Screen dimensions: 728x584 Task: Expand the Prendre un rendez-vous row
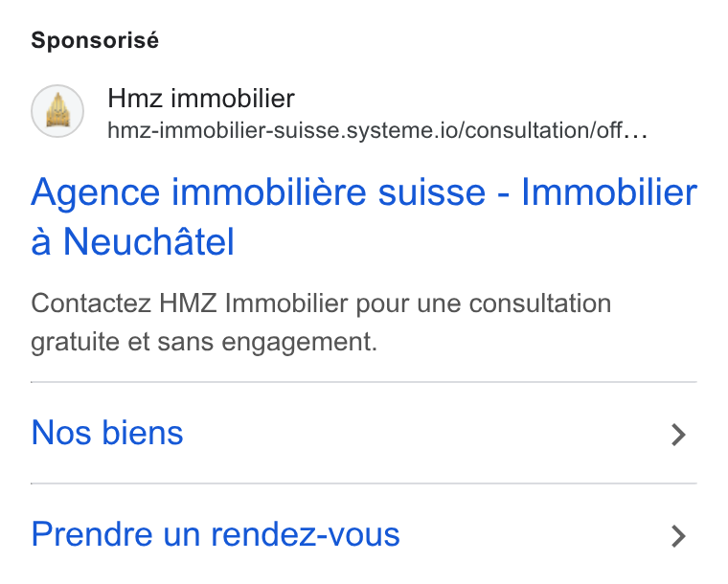click(364, 534)
